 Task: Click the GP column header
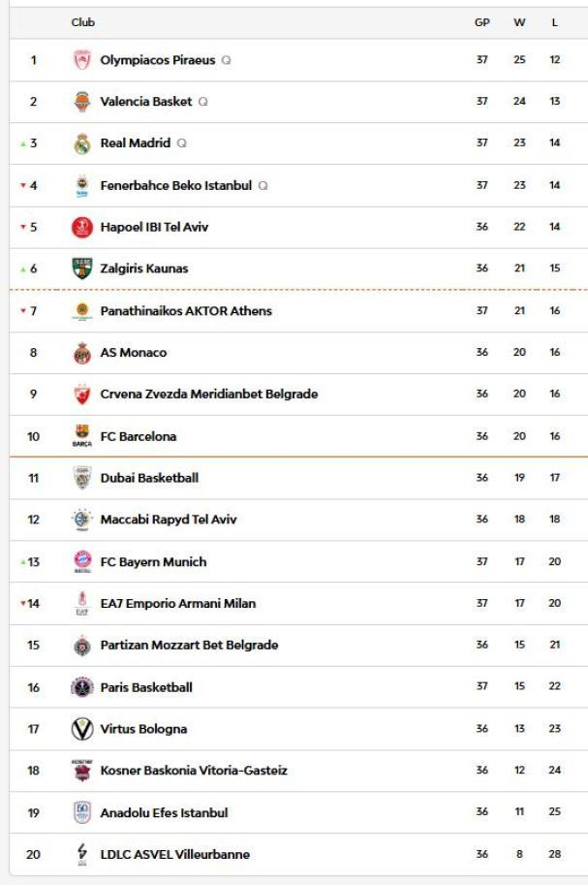pos(482,22)
